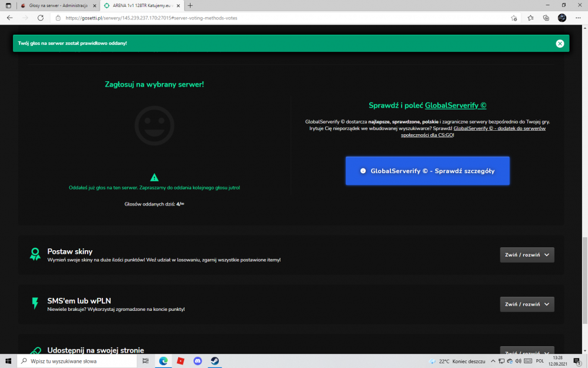The image size is (588, 368).
Task: Click the Głosów oddanych dziś: 4 text
Action: [154, 204]
